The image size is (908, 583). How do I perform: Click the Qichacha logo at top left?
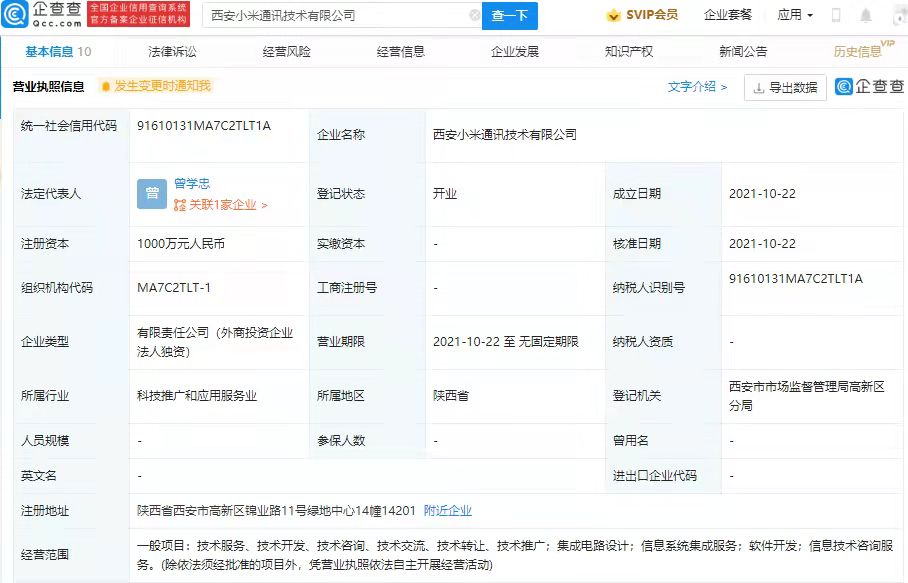tap(42, 14)
